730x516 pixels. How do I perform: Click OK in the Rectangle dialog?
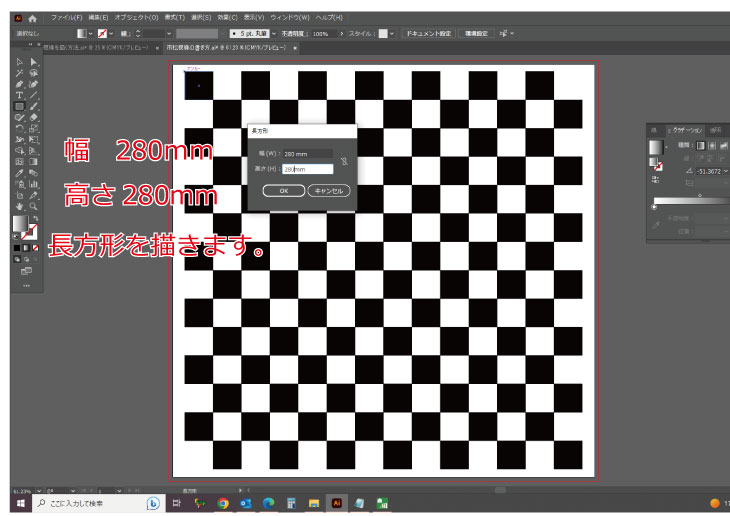point(283,190)
